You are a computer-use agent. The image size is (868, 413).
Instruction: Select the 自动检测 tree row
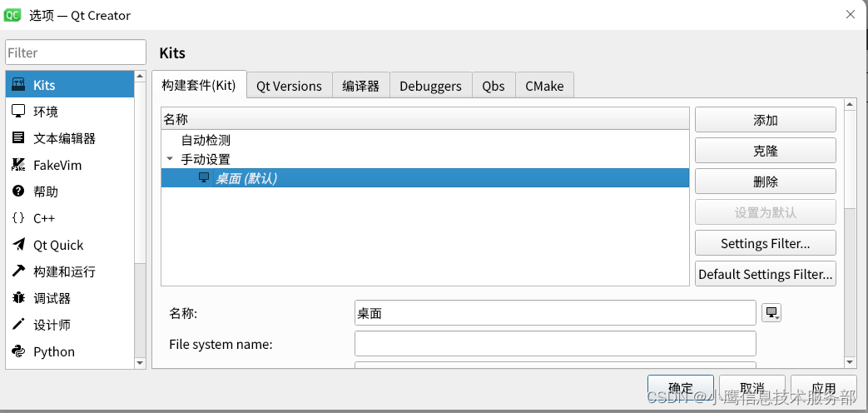pyautogui.click(x=424, y=141)
